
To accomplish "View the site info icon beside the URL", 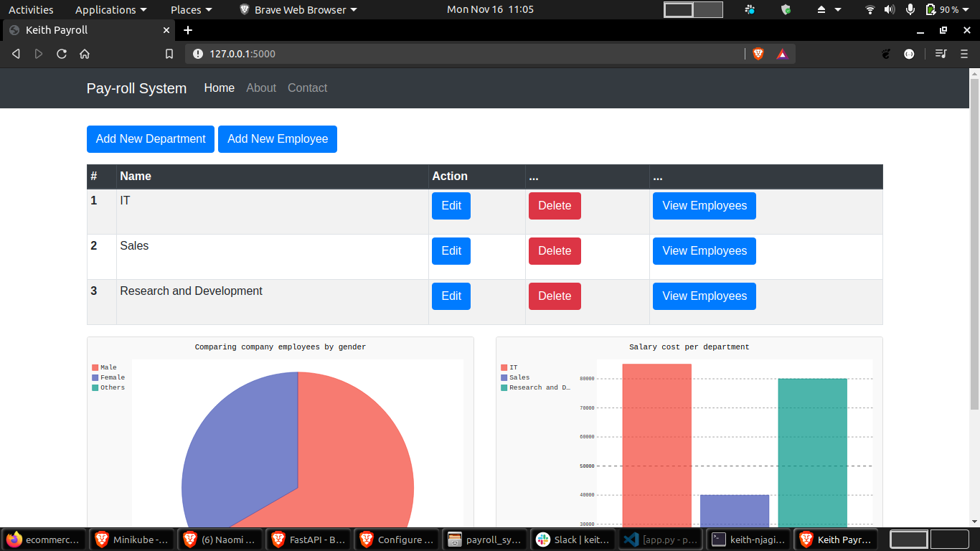I will pyautogui.click(x=198, y=54).
